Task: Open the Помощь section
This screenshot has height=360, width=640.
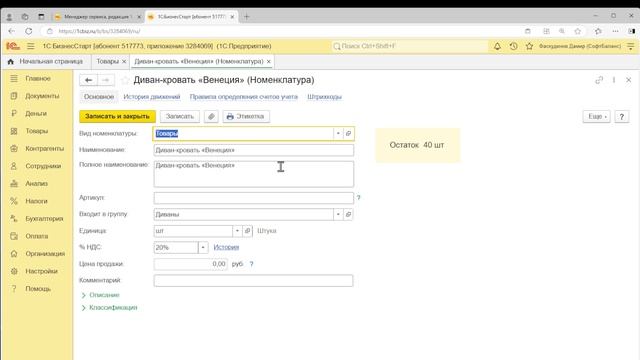Action: [x=37, y=289]
